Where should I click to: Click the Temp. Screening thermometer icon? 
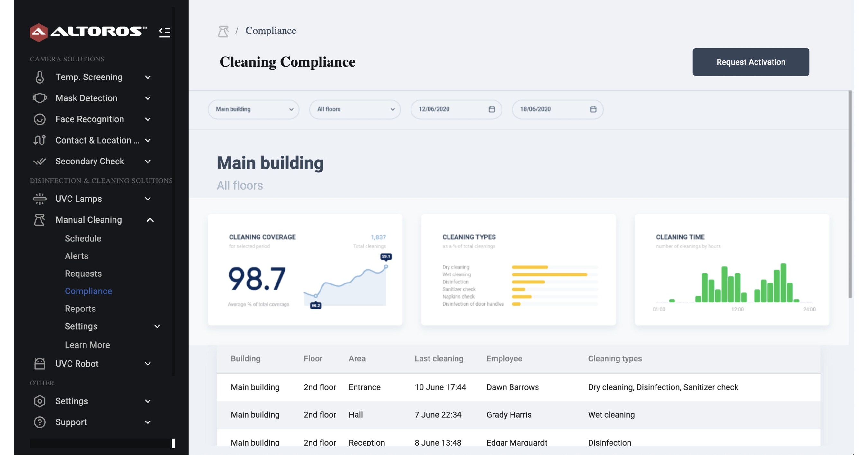click(x=40, y=77)
